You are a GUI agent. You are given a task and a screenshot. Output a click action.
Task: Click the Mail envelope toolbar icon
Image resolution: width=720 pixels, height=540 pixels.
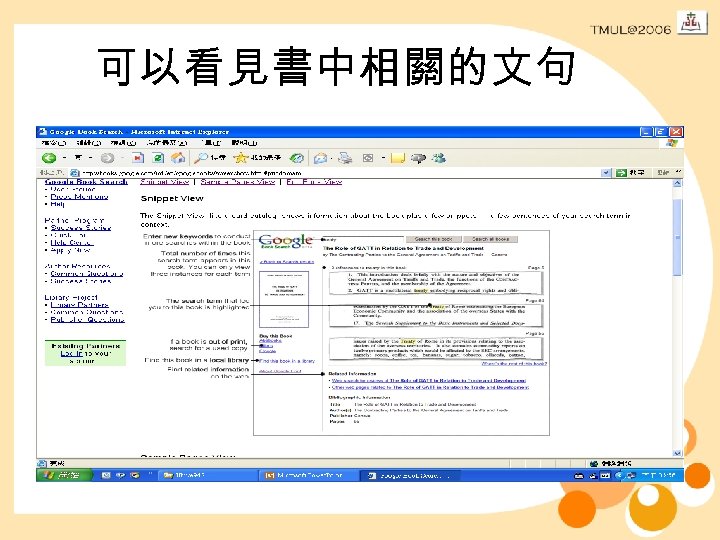pyautogui.click(x=320, y=158)
